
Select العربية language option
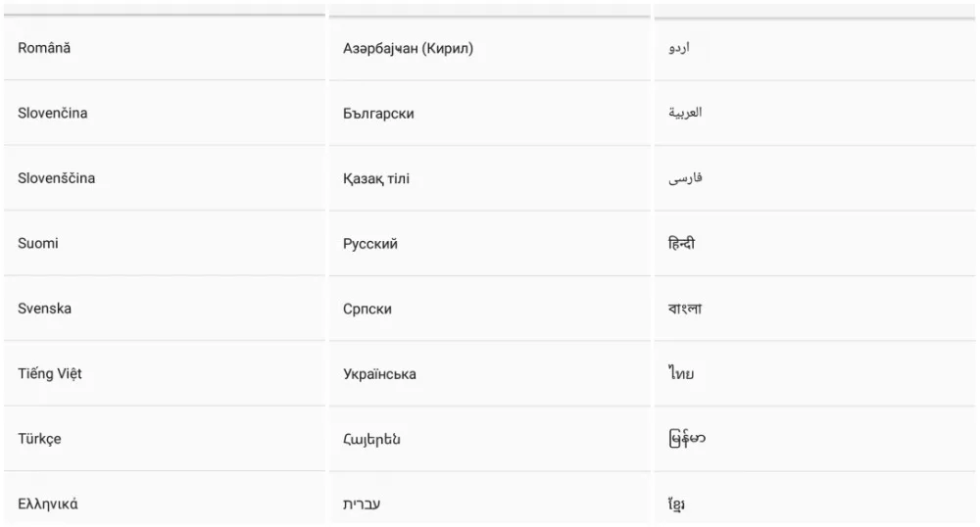tap(685, 113)
